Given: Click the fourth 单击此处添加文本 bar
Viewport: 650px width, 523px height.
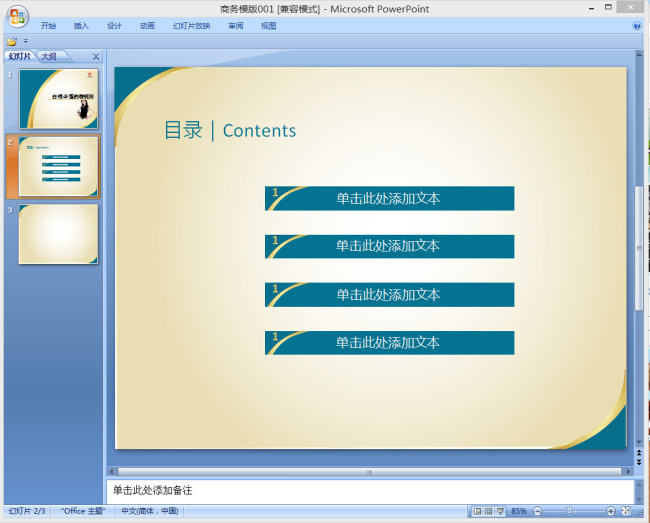Looking at the screenshot, I should point(390,343).
